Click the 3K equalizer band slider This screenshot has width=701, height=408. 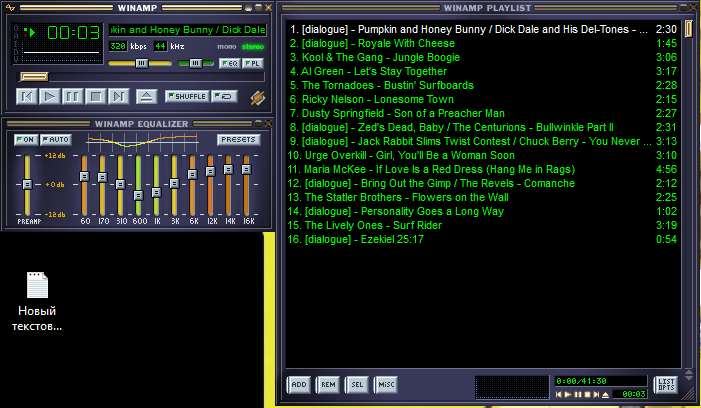pos(174,183)
